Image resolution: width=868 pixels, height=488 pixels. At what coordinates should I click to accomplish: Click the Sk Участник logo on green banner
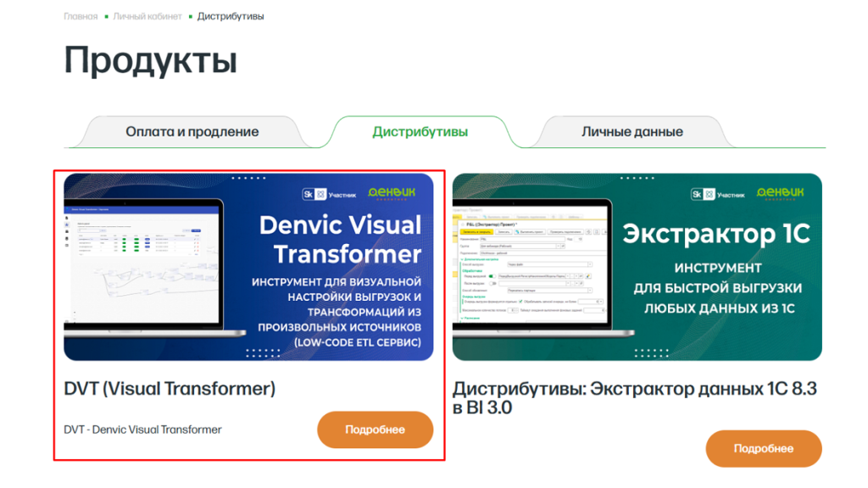pyautogui.click(x=718, y=194)
